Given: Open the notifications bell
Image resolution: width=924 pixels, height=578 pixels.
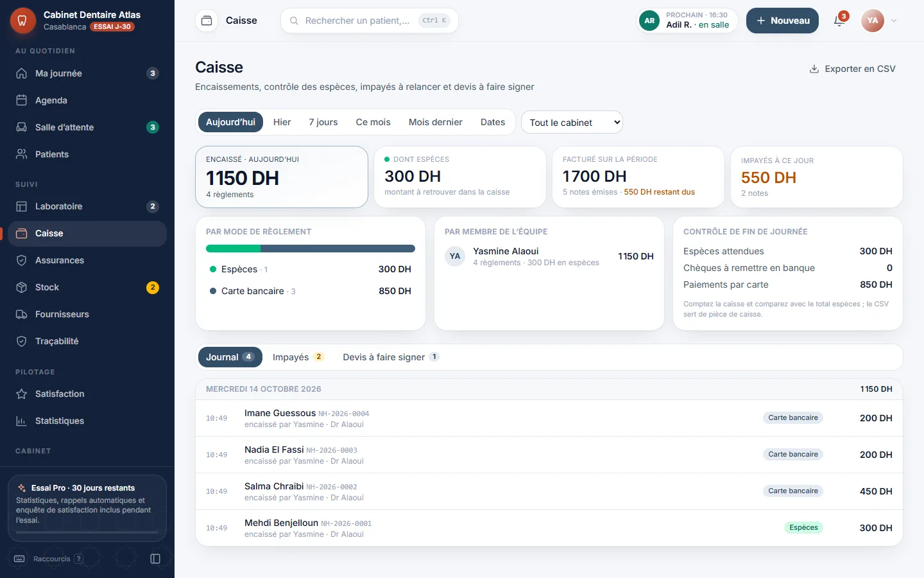Looking at the screenshot, I should [x=839, y=21].
